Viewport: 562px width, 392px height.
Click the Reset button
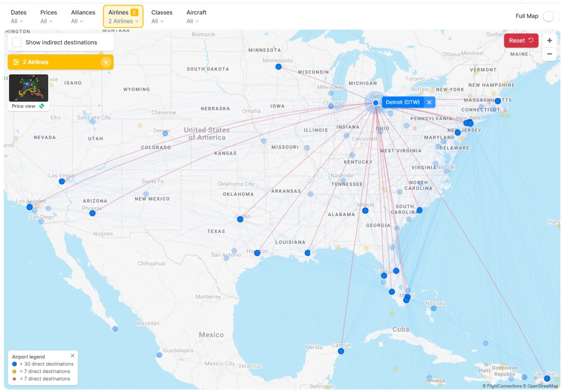click(521, 40)
